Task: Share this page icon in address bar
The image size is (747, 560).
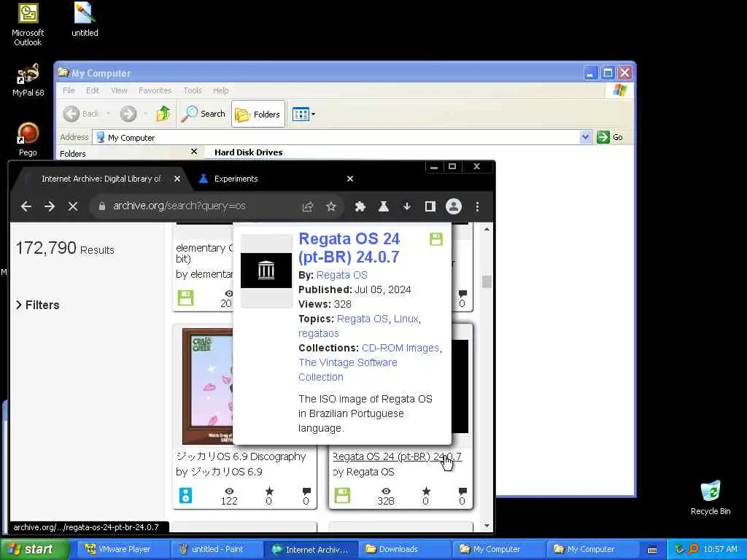Action: (x=308, y=206)
